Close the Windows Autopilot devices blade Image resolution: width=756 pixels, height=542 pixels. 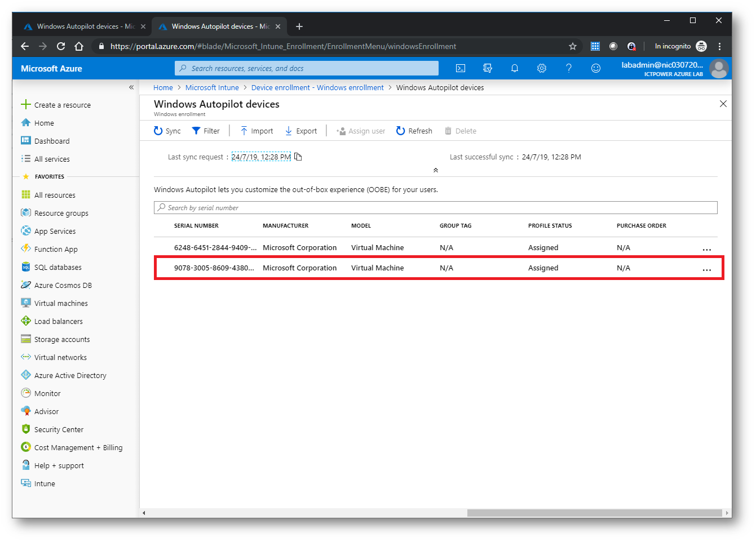[x=723, y=104]
